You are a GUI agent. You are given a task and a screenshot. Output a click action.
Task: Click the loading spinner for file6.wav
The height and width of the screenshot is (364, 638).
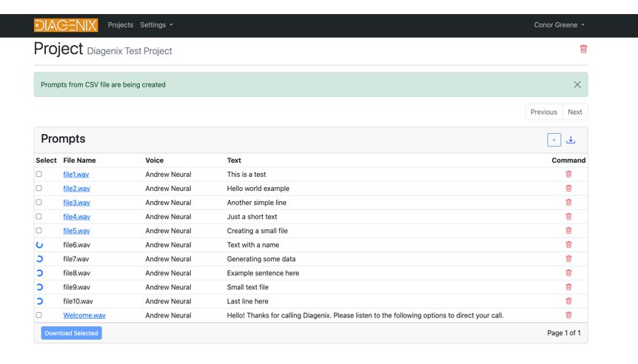click(39, 245)
